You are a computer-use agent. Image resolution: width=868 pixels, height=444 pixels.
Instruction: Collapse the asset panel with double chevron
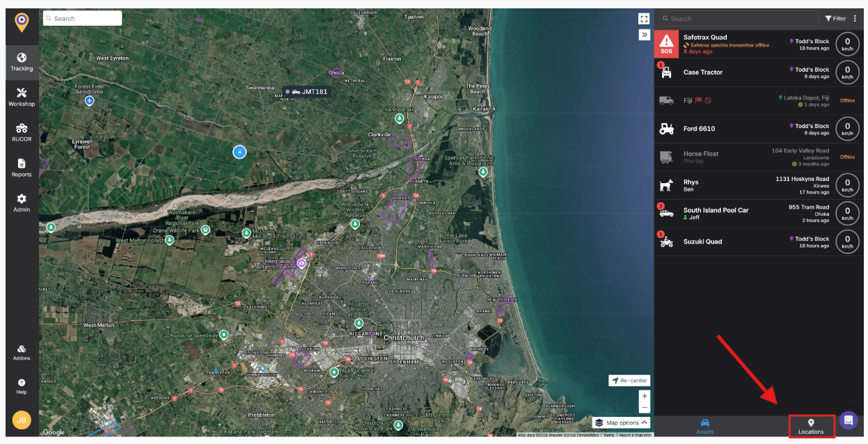pos(645,35)
